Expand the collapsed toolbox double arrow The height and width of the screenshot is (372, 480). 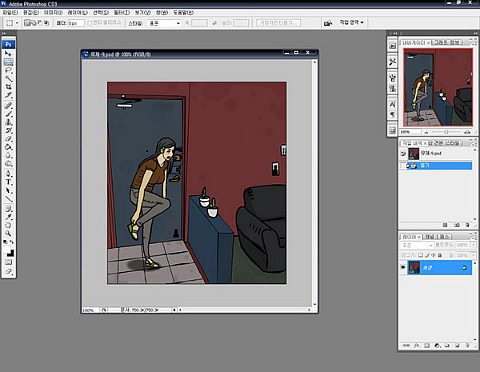(4, 33)
